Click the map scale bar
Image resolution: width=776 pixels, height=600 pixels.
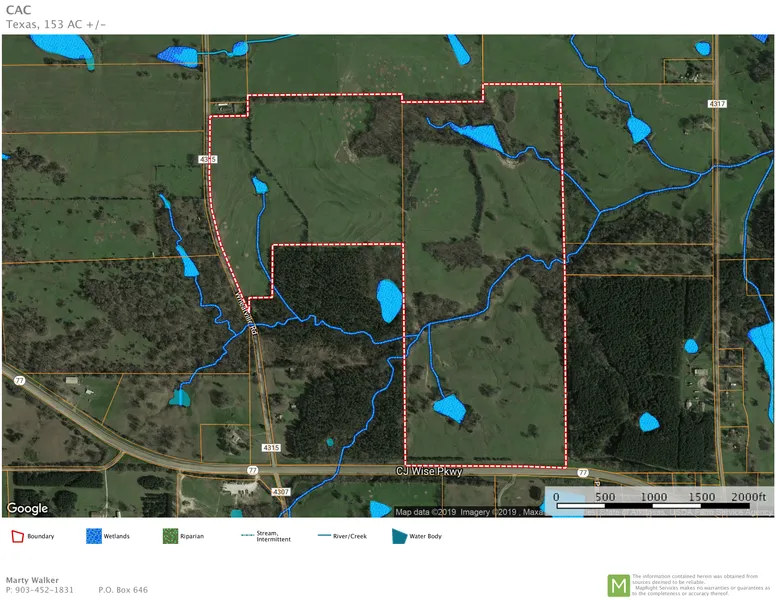coord(655,505)
